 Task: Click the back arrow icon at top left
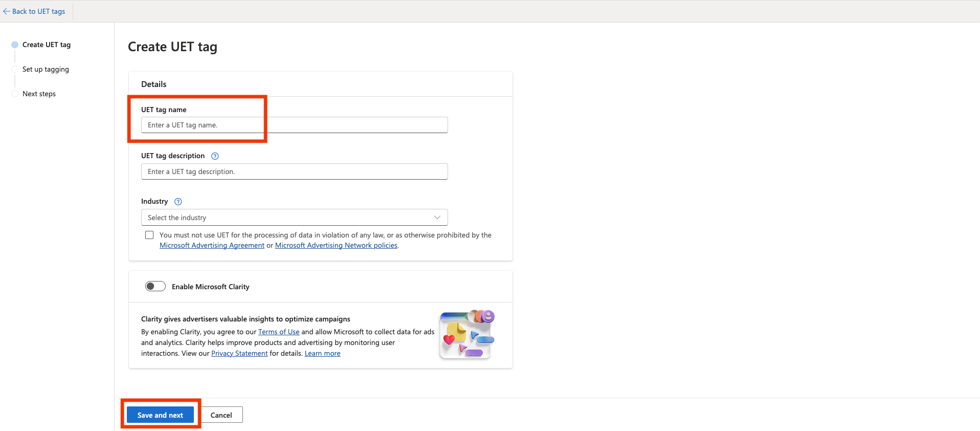(7, 11)
